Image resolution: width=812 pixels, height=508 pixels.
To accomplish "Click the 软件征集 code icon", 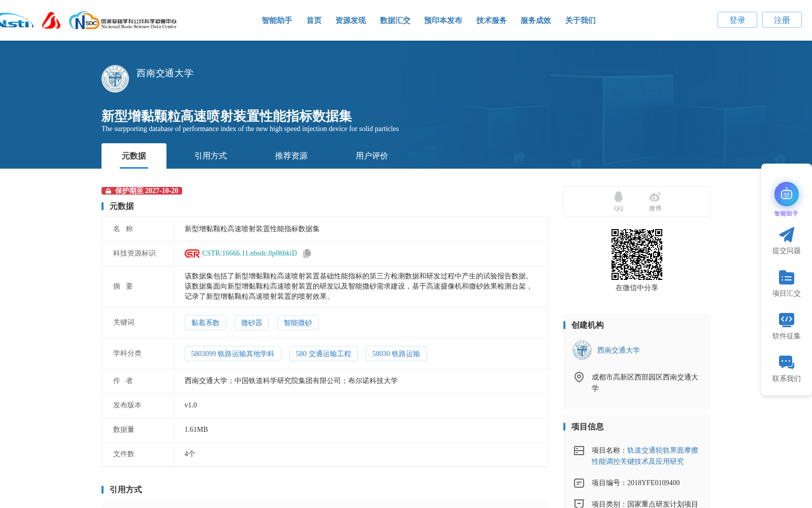I will point(787,320).
